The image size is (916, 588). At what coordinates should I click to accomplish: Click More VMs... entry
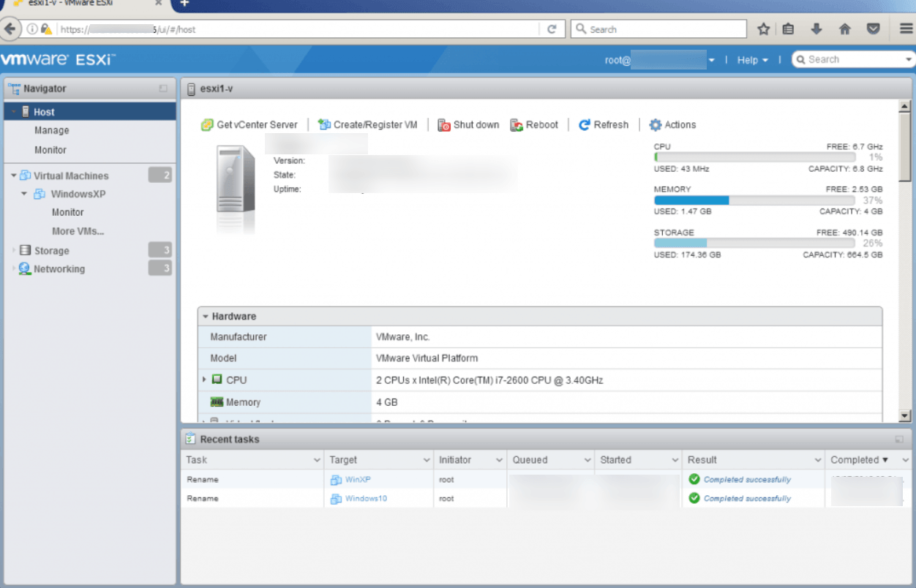(x=78, y=231)
